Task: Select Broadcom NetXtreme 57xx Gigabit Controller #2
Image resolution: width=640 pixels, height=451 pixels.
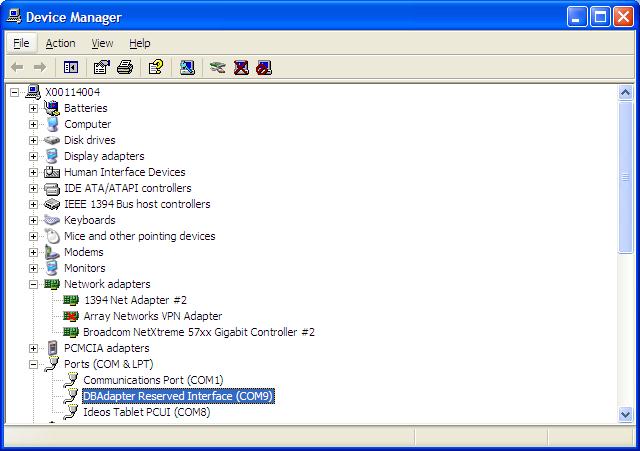Action: 199,332
